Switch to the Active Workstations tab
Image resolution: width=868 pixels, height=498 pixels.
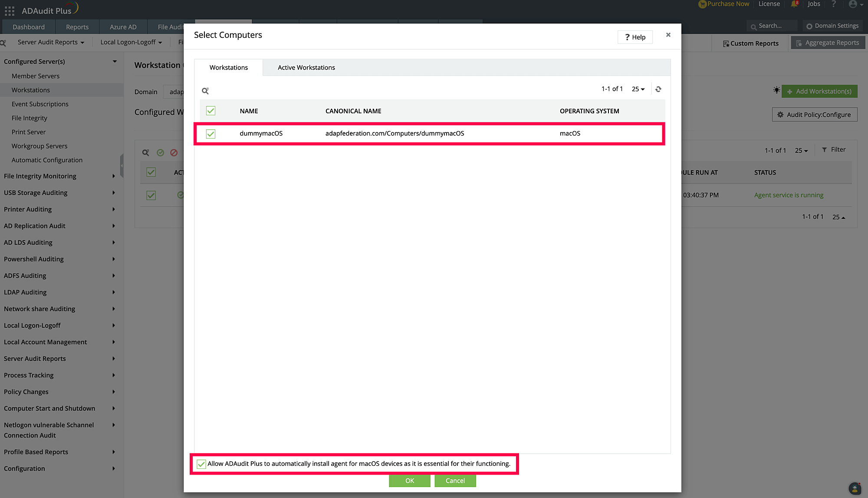point(306,67)
